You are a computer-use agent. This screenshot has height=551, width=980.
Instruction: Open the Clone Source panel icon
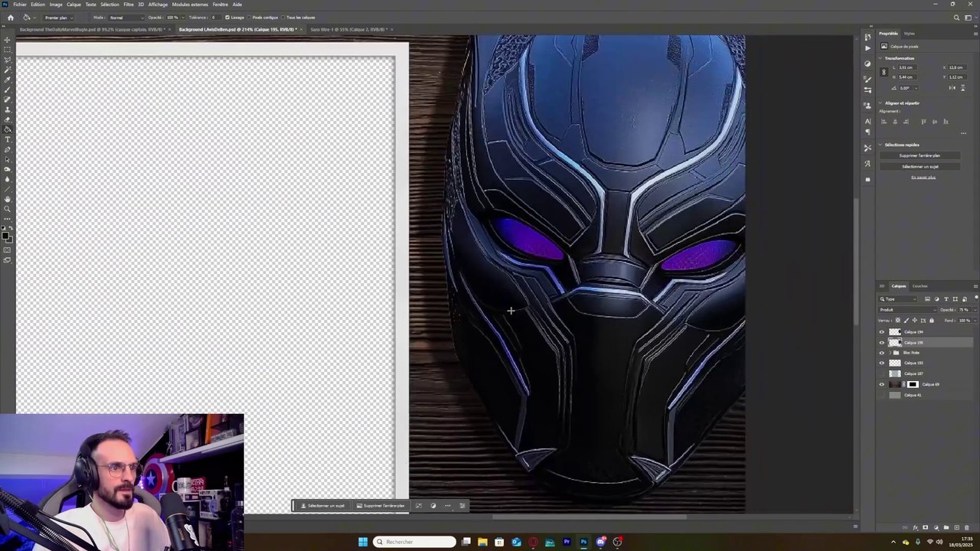pos(867,104)
